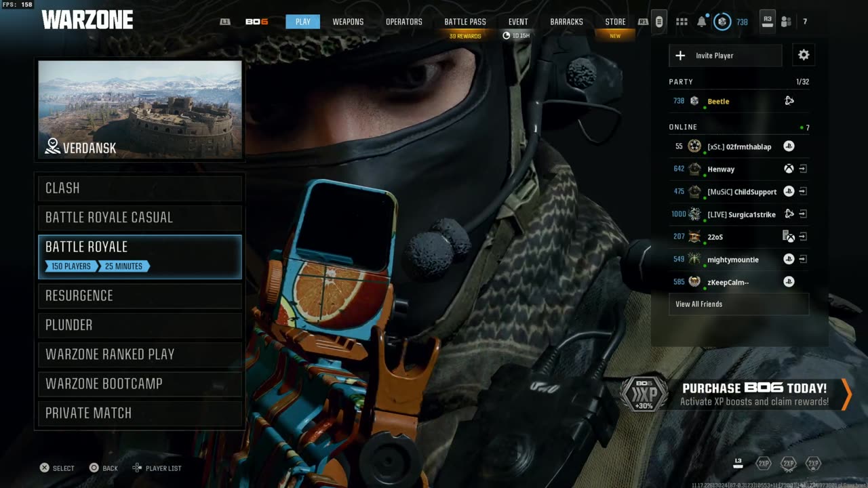Click the PlayStation icon beside zKeepCalm--
Image resolution: width=868 pixels, height=488 pixels.
click(x=789, y=282)
